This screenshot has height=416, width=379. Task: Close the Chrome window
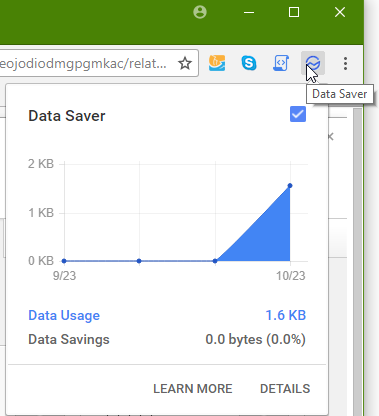340,12
